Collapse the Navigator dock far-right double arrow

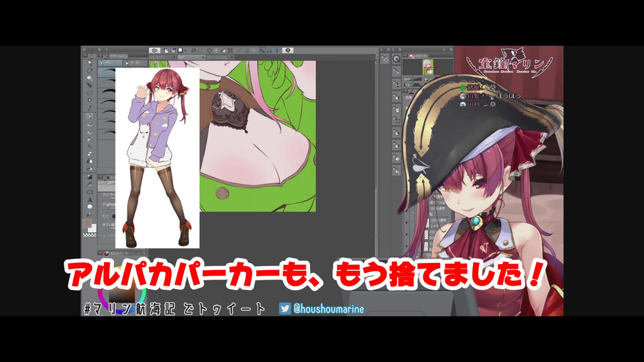pyautogui.click(x=451, y=50)
